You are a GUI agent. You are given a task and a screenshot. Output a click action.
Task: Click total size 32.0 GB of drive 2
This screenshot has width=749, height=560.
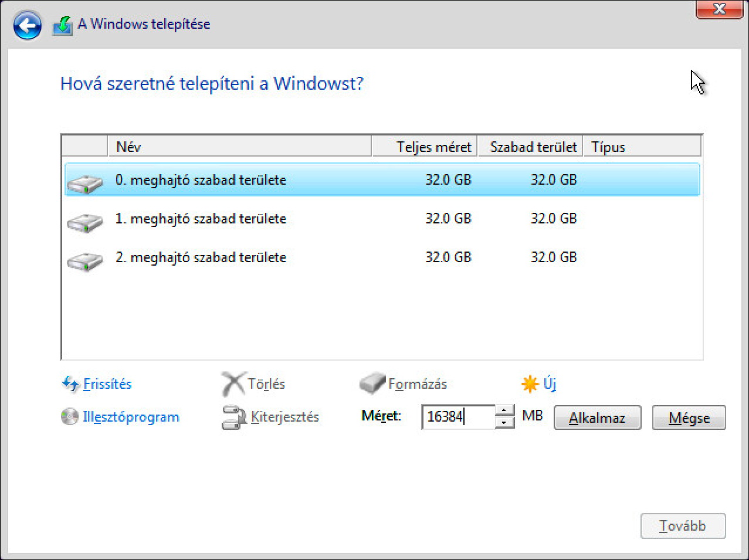(448, 257)
